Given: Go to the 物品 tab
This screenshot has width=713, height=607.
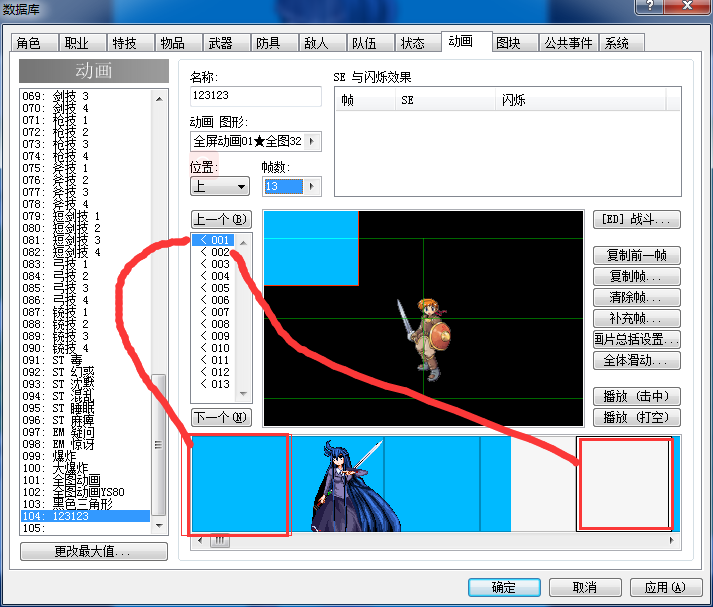Looking at the screenshot, I should [179, 43].
